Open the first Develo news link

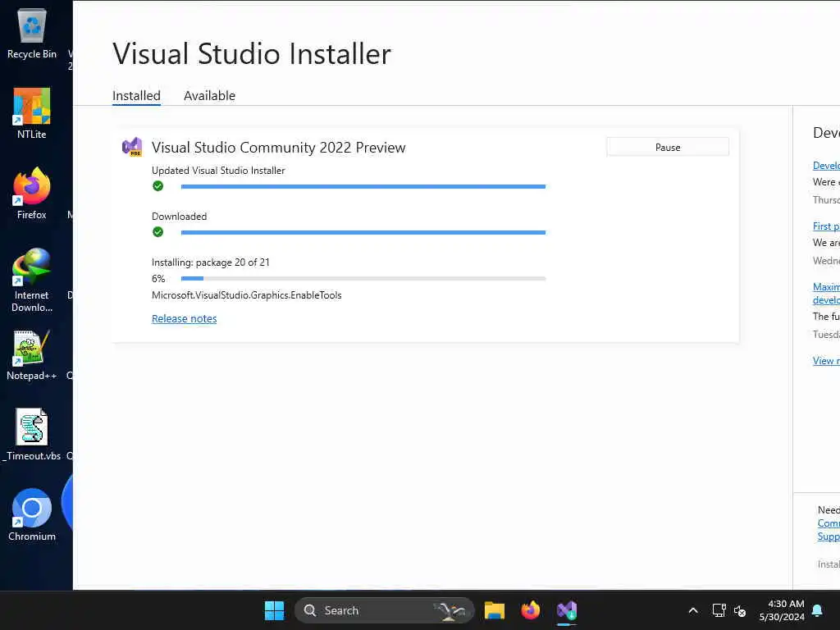[x=826, y=166]
